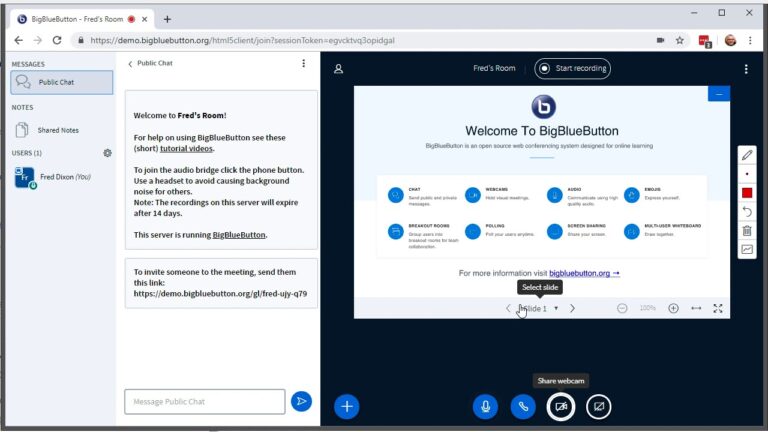
Task: Choose the line thickness dot tool
Action: point(747,174)
